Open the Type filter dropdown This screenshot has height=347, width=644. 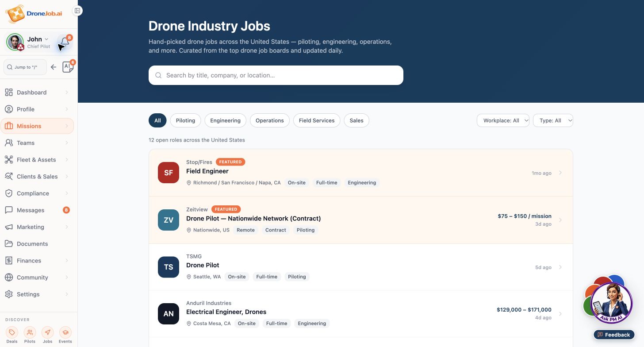tap(553, 120)
